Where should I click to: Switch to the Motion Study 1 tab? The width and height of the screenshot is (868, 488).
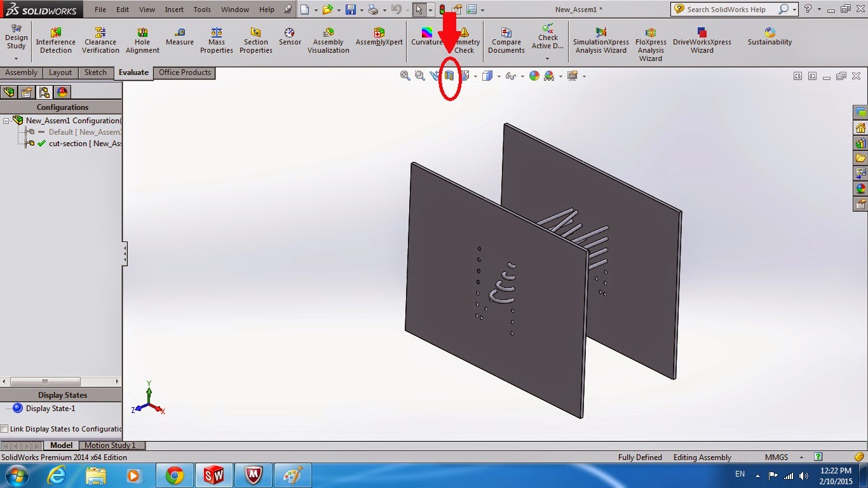[x=111, y=445]
